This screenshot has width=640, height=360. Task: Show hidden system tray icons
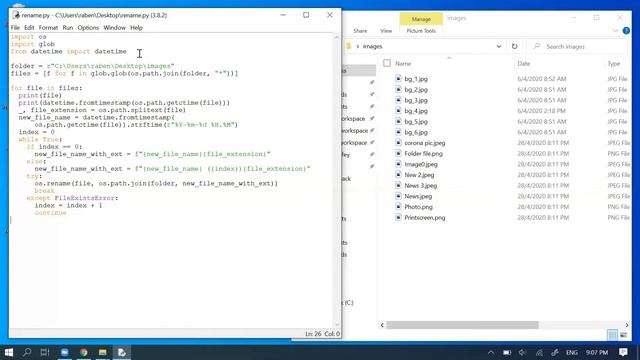pyautogui.click(x=491, y=352)
